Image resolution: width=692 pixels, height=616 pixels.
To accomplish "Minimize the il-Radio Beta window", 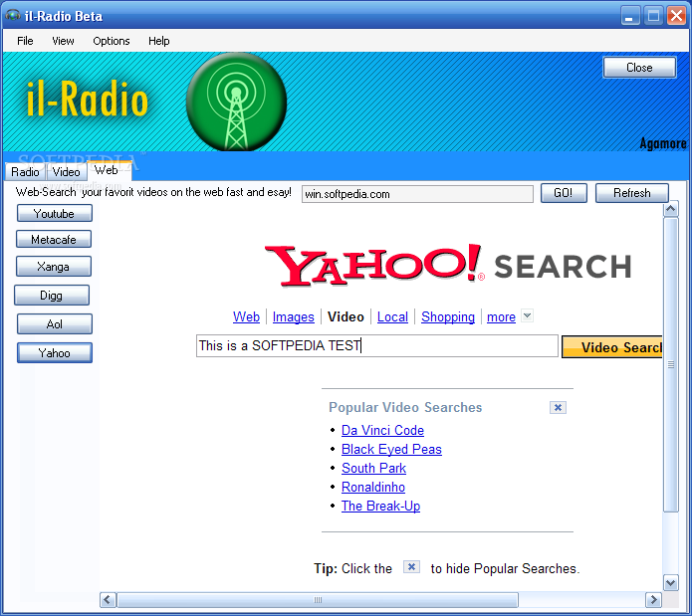I will coord(630,16).
